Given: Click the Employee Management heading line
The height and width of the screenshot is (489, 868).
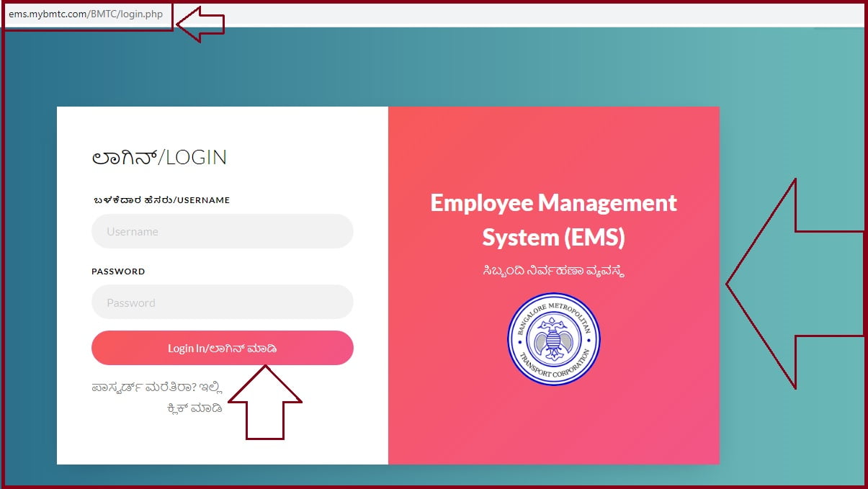Looking at the screenshot, I should [x=553, y=203].
